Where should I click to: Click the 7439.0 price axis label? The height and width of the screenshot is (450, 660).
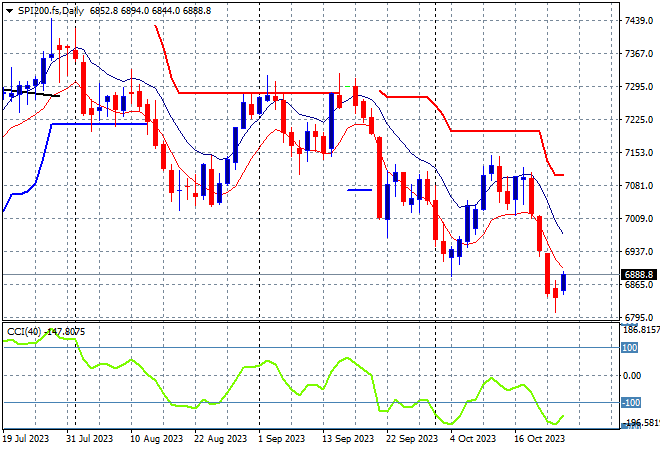click(639, 21)
